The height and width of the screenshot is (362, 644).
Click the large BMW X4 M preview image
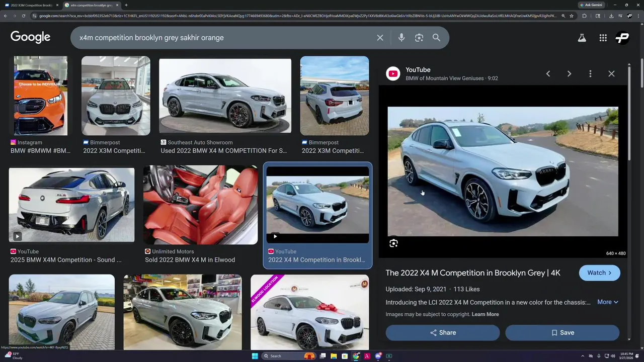(x=503, y=171)
